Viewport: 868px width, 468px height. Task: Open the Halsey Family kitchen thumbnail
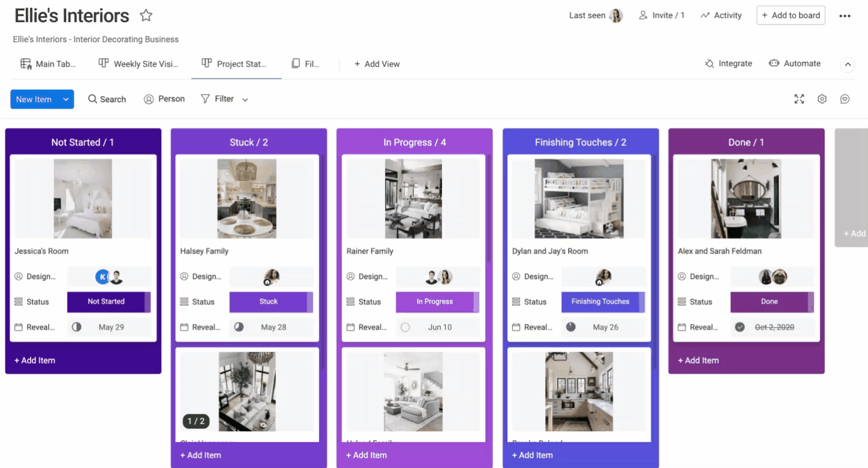(246, 199)
